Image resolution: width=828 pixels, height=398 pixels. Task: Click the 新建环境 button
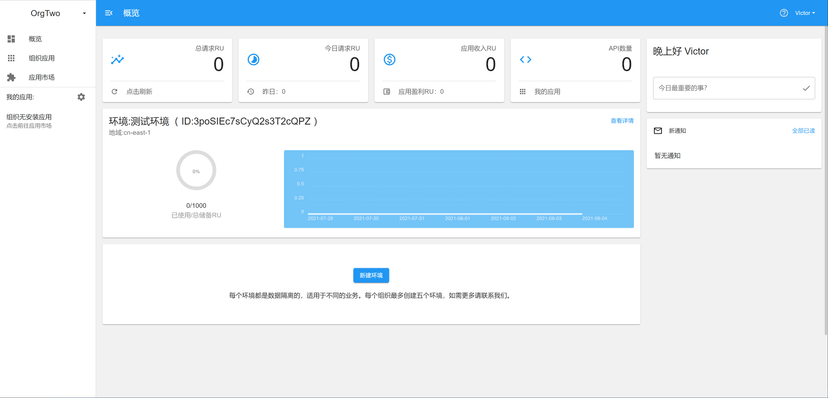click(371, 276)
